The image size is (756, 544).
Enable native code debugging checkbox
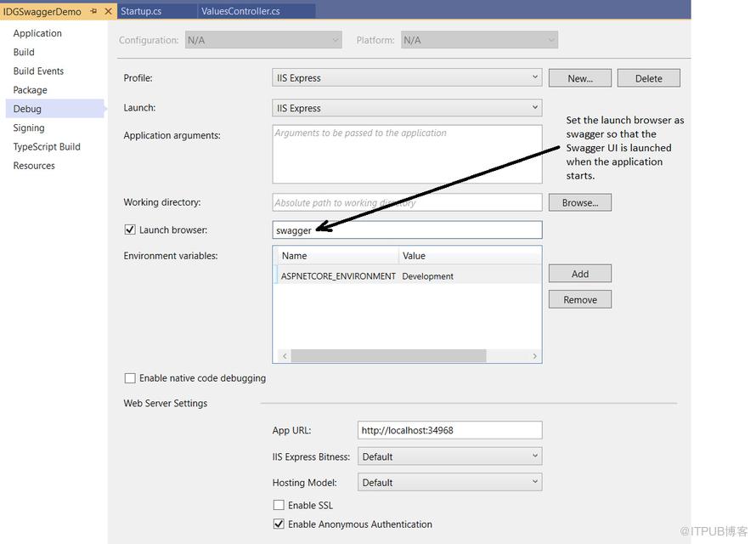pyautogui.click(x=130, y=378)
